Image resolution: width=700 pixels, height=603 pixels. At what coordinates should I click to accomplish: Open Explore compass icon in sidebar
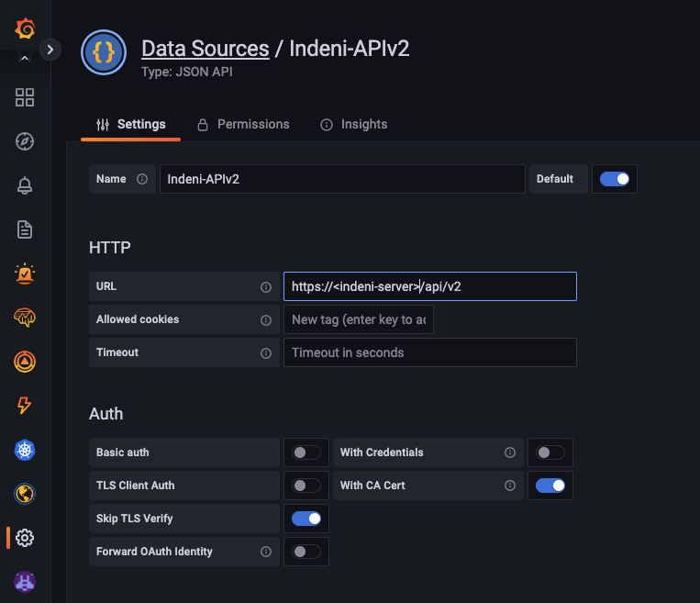(x=25, y=141)
